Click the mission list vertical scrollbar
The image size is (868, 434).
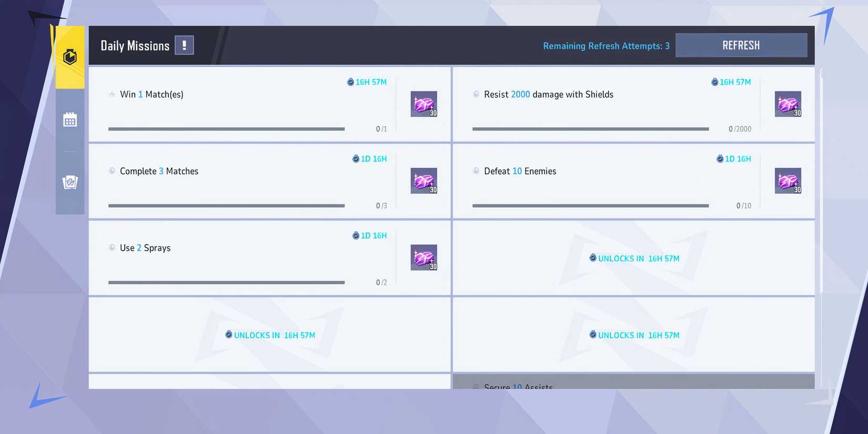(x=821, y=179)
